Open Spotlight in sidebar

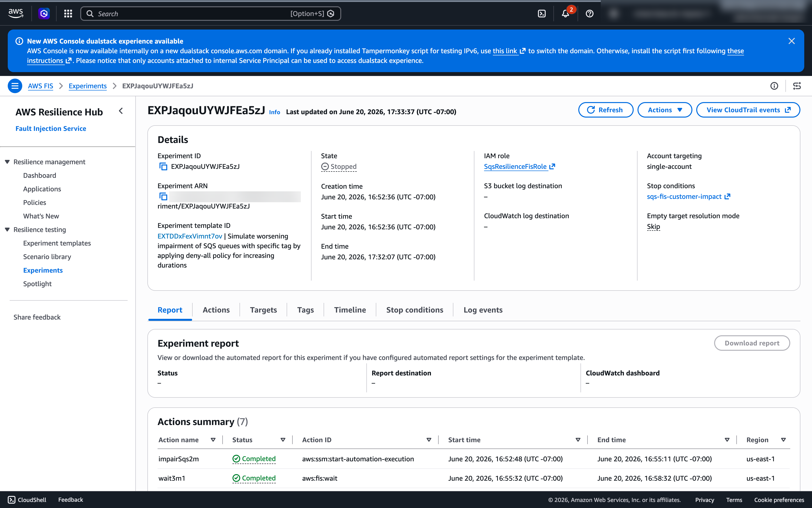pos(37,284)
